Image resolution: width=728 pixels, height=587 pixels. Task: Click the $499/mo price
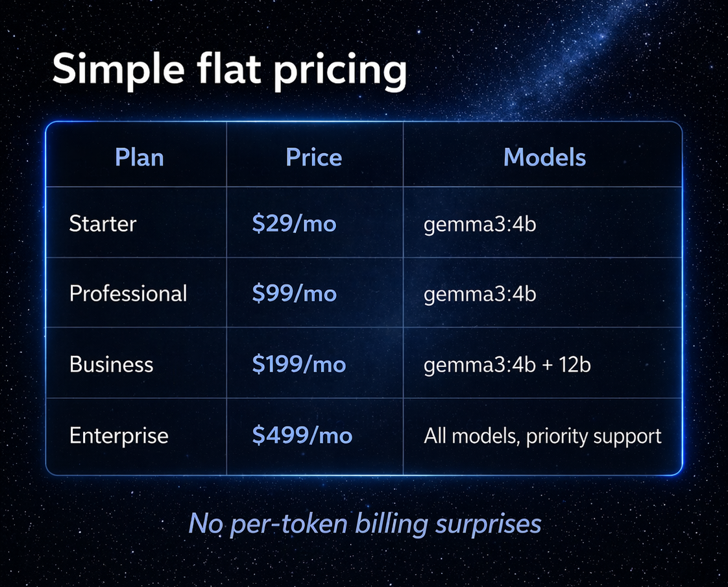click(302, 436)
